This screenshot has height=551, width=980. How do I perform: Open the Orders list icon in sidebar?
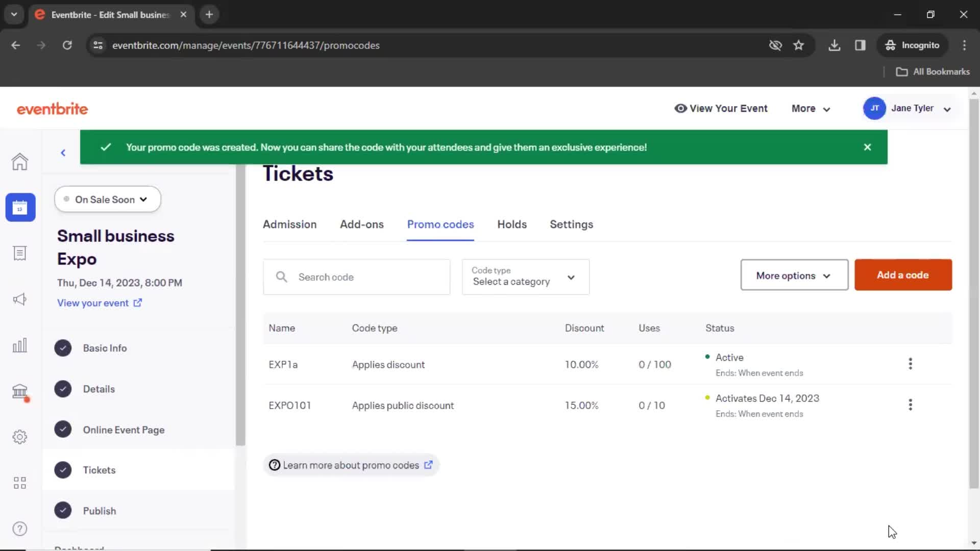[x=20, y=253]
